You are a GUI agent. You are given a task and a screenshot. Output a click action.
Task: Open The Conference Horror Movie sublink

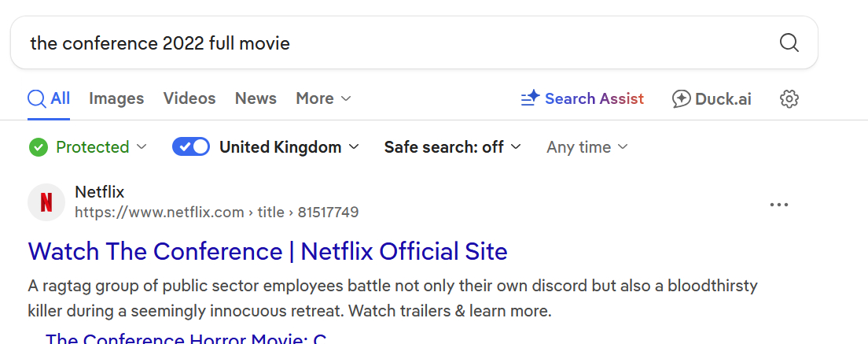(186, 338)
